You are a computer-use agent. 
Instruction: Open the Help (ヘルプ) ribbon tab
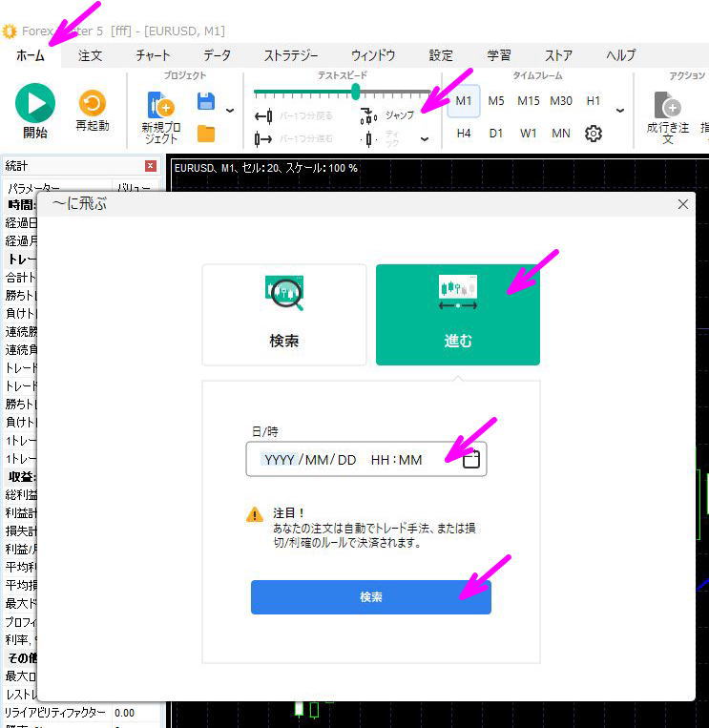620,55
